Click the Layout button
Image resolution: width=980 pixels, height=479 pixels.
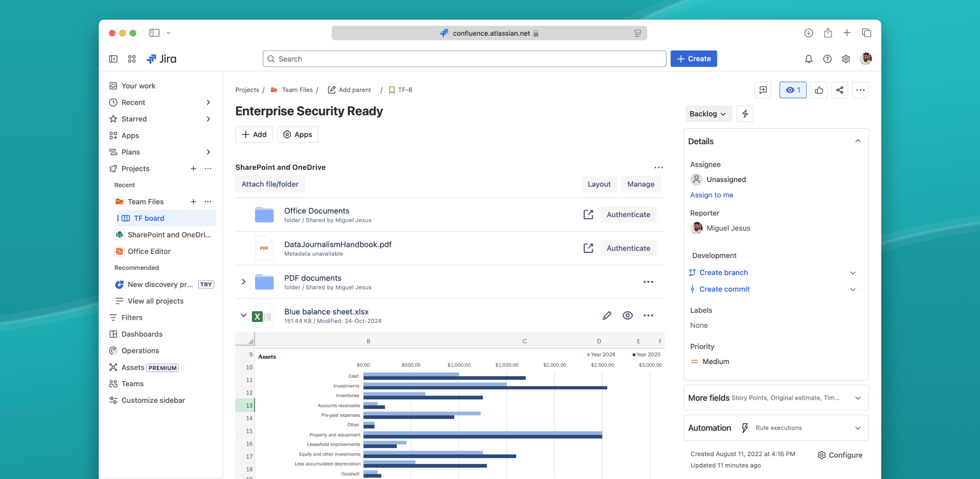(x=599, y=184)
